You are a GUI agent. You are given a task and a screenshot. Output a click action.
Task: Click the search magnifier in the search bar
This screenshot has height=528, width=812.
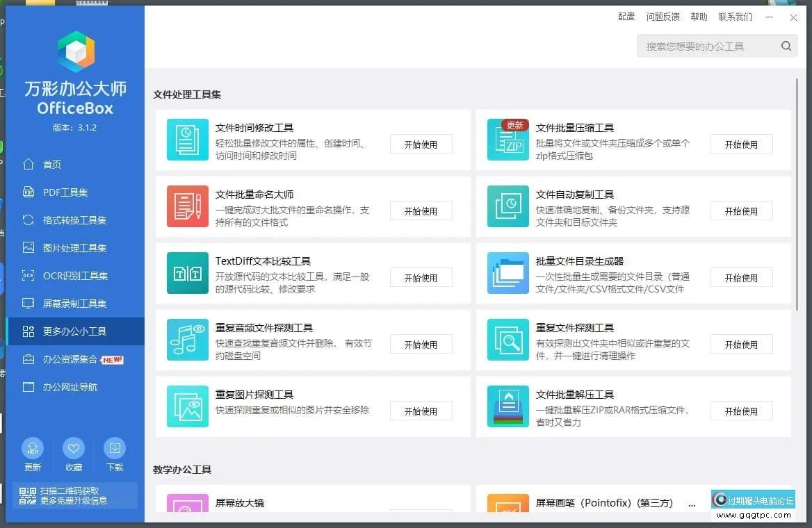[x=786, y=45]
